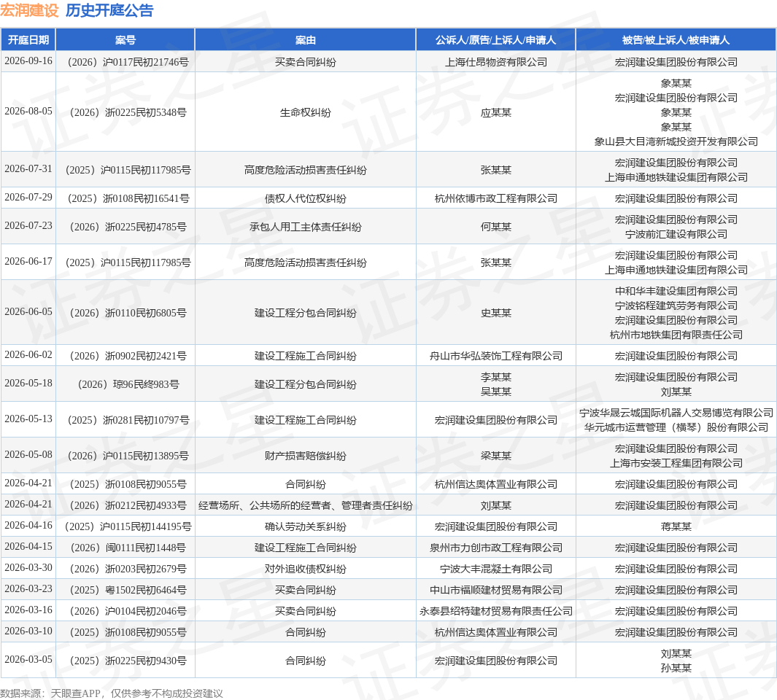Click defendant 象山县大目湾新城投资开发有限公司
The height and width of the screenshot is (700, 777).
[x=676, y=141]
